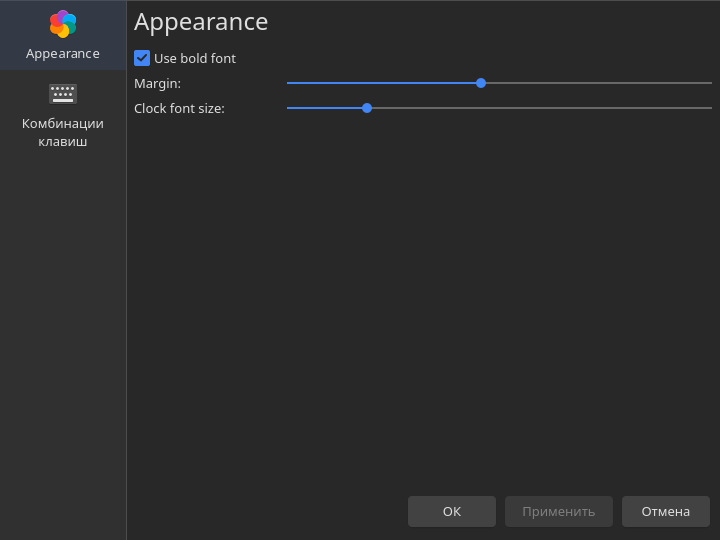This screenshot has width=720, height=540.
Task: Click the Margin: label
Action: (158, 84)
